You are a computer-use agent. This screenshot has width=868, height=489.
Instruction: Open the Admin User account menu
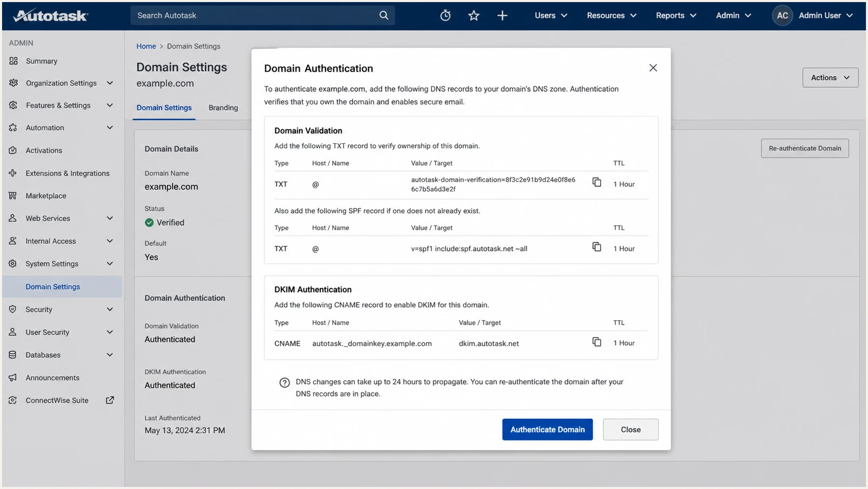825,16
